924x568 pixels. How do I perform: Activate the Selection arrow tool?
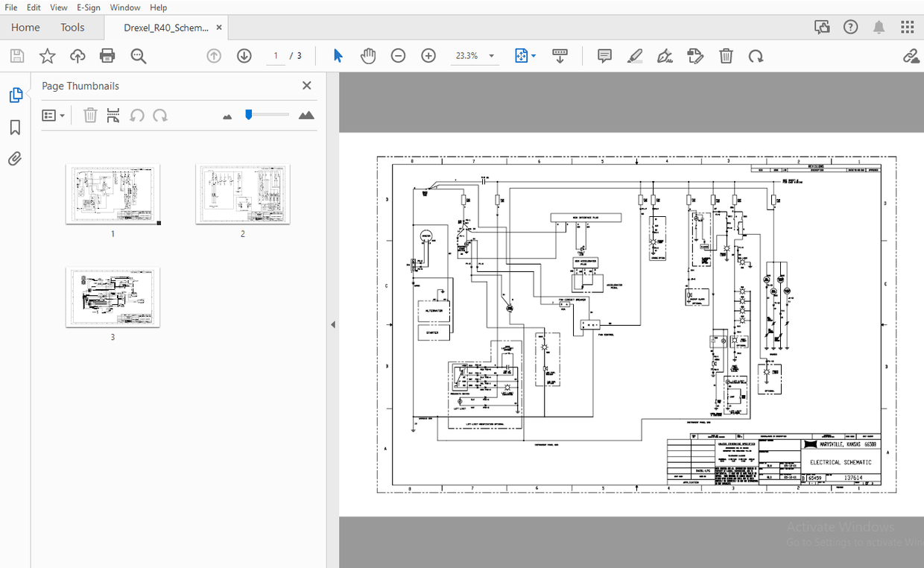coord(338,55)
